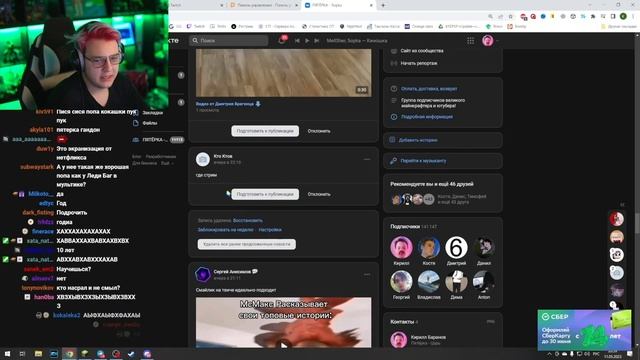
Task: Open the top chat avatar in right sidebar
Action: tap(617, 219)
